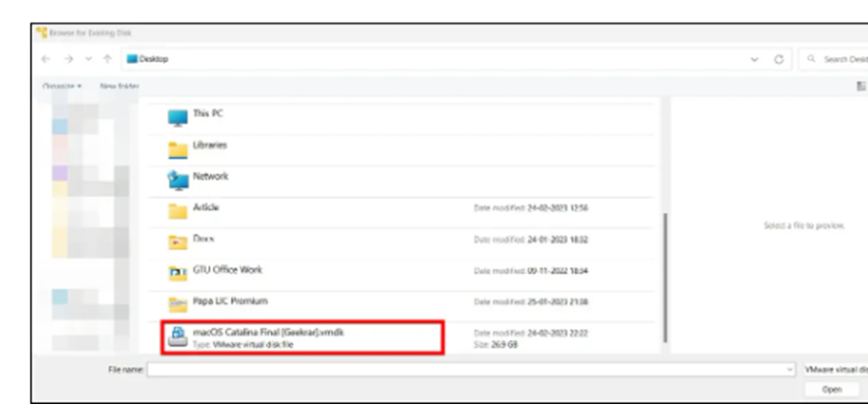Change the view layout icon
The height and width of the screenshot is (404, 868).
click(861, 86)
